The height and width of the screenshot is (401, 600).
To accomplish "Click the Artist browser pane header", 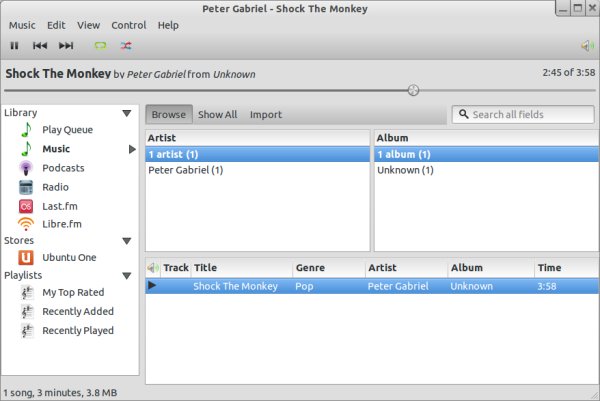I will (258, 138).
